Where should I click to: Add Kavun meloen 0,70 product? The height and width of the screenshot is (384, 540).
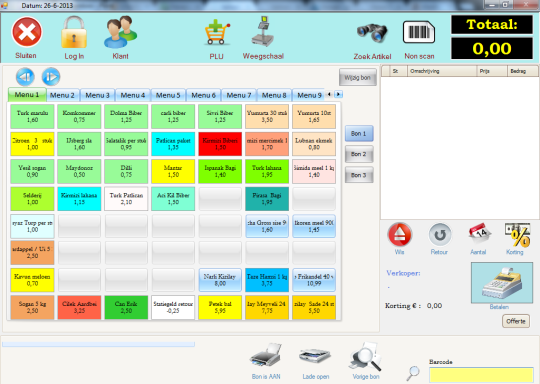point(32,280)
